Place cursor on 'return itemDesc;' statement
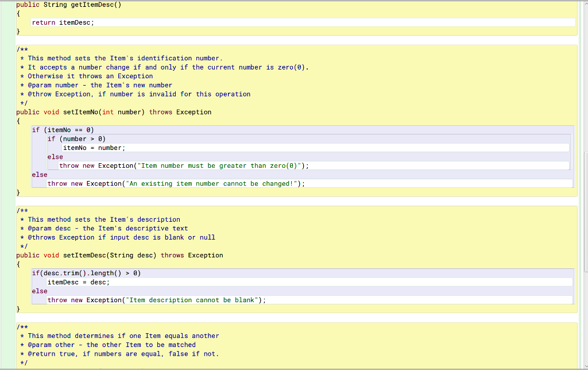 click(x=63, y=22)
